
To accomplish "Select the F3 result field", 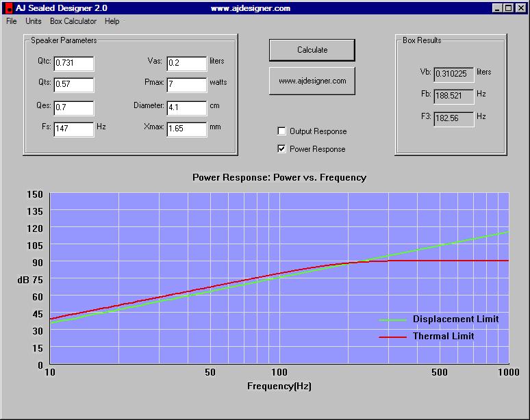I will point(454,119).
